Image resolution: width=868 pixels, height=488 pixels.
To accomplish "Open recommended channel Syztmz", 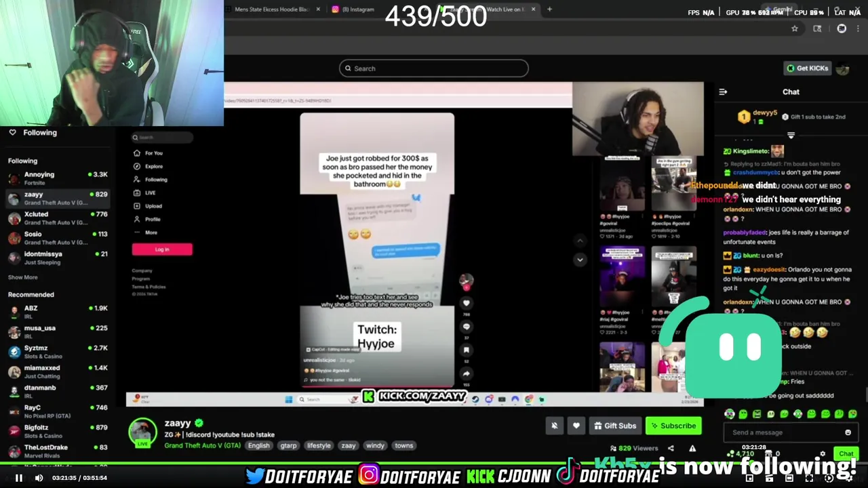I will (58, 352).
